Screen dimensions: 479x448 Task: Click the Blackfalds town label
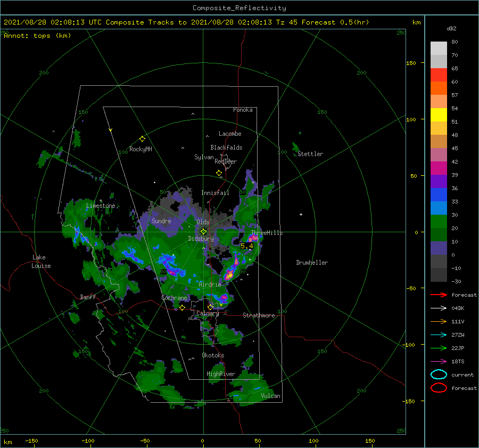coord(226,148)
